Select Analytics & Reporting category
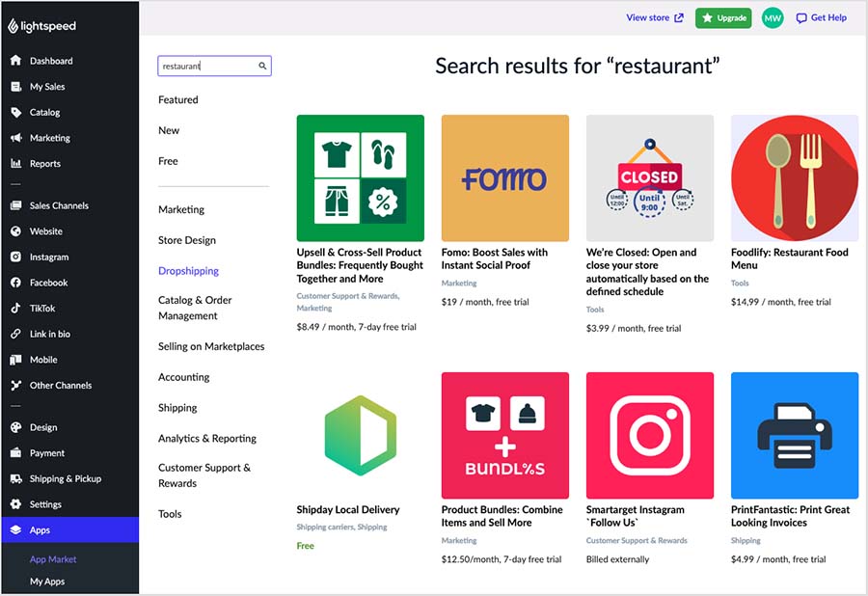This screenshot has width=868, height=596. tap(207, 438)
